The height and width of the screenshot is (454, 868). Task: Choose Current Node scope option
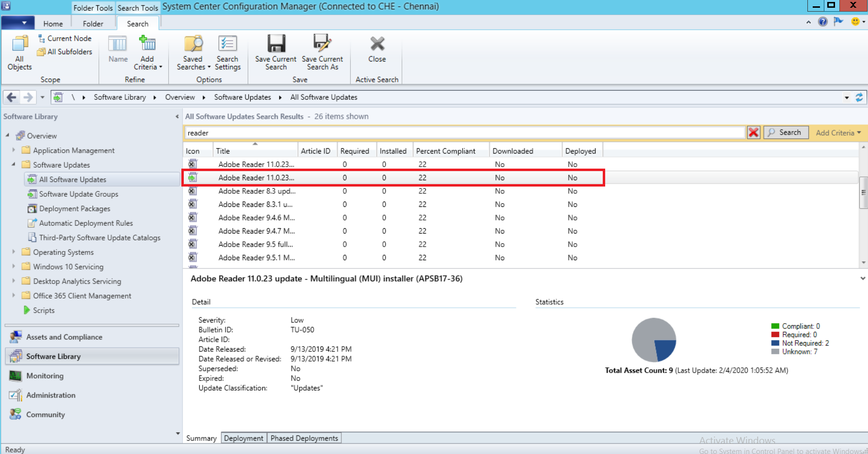(x=64, y=38)
